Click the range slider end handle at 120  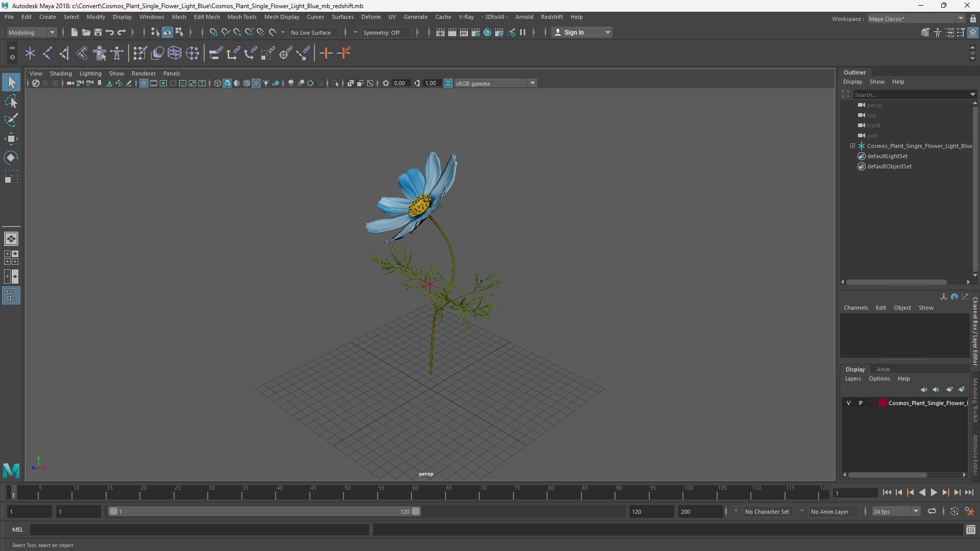(416, 511)
